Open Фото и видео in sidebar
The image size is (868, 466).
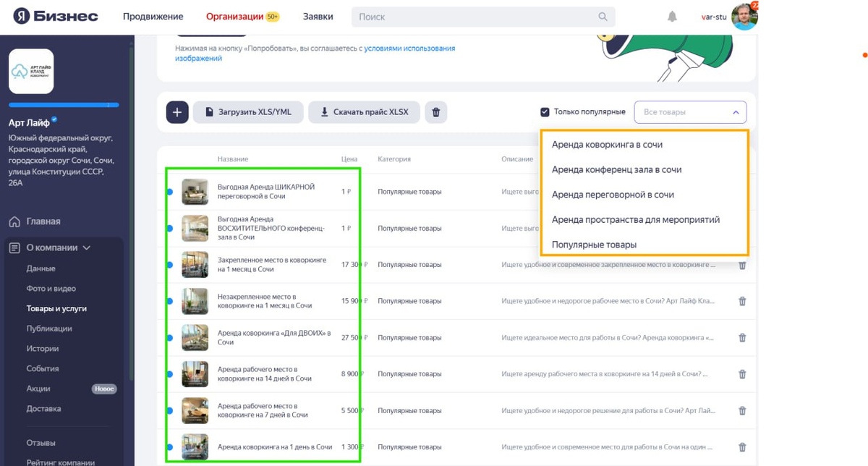(51, 289)
